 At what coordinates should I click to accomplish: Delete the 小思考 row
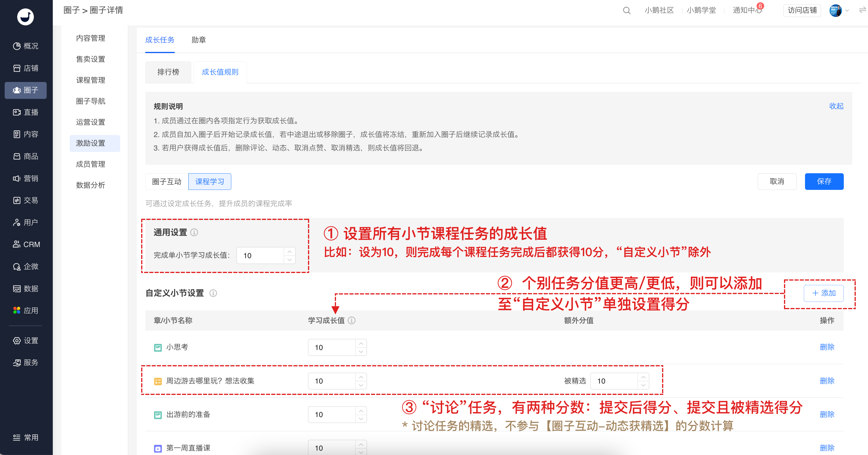click(827, 347)
